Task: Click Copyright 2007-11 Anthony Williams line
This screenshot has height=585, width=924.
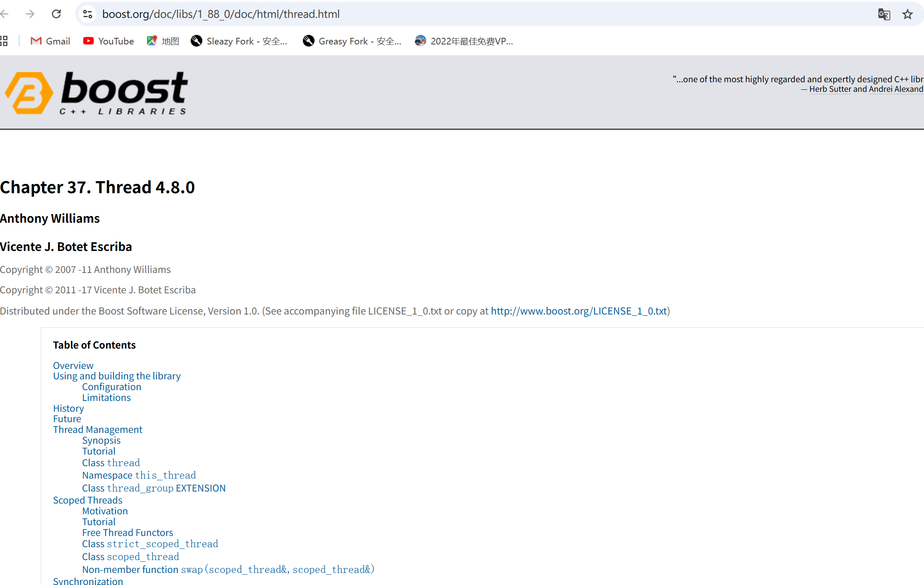Action: point(85,270)
